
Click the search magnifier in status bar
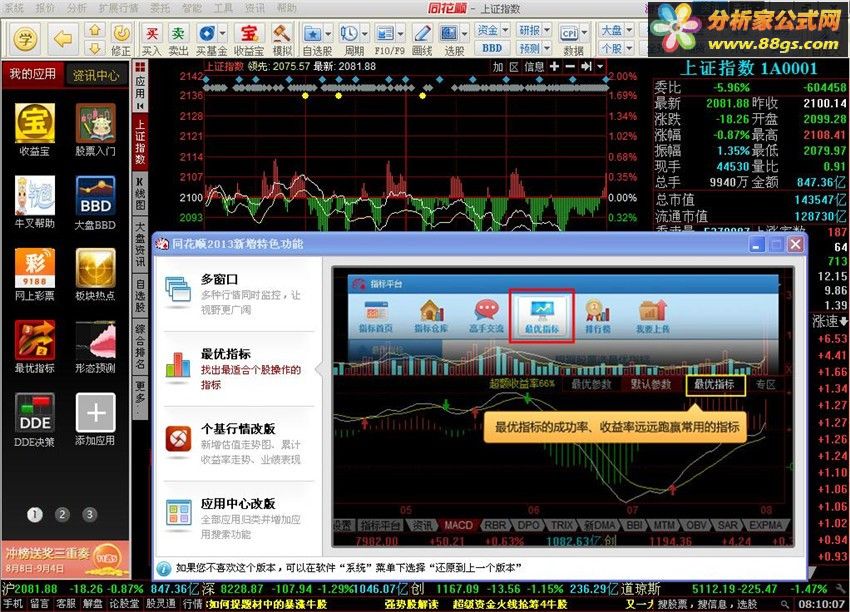coord(785,604)
